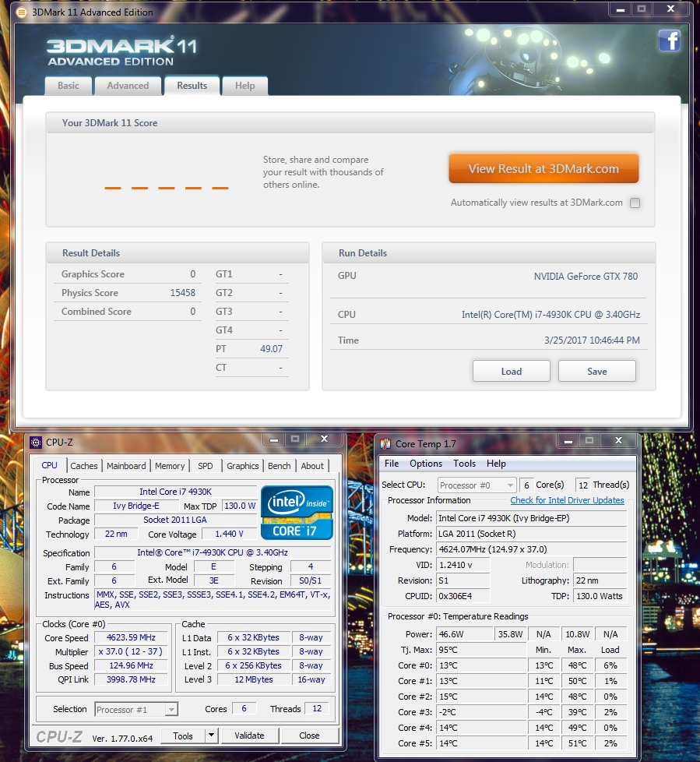The image size is (700, 762).
Task: Click the Close button in CPU-Z
Action: (x=309, y=736)
